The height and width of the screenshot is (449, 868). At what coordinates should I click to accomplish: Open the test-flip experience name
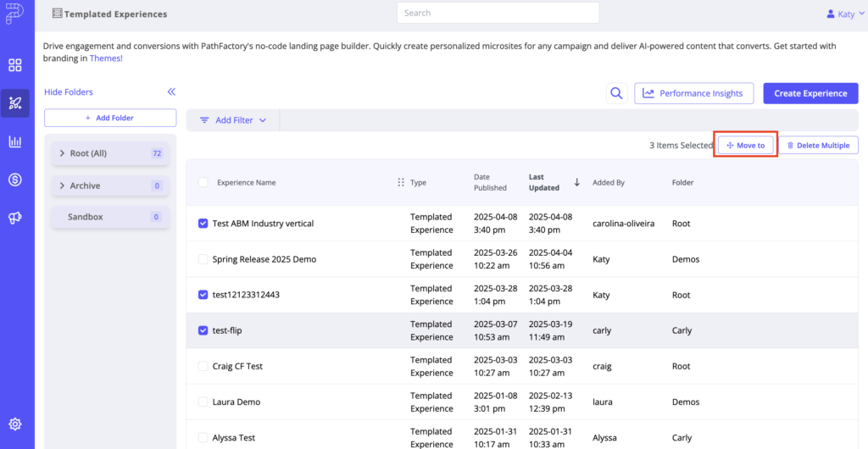pos(227,330)
